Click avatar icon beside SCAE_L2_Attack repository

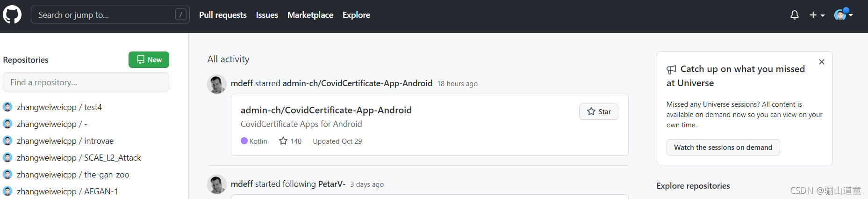click(x=7, y=157)
